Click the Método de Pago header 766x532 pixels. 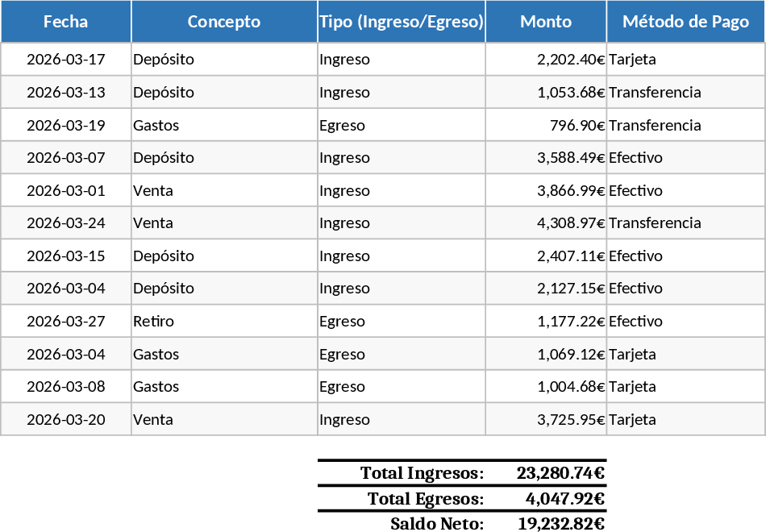[x=685, y=22]
